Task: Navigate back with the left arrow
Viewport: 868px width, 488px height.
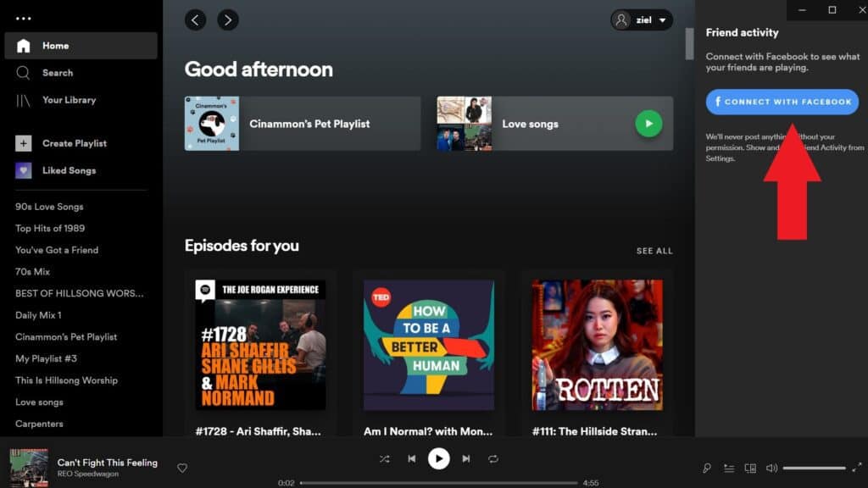Action: [x=195, y=19]
